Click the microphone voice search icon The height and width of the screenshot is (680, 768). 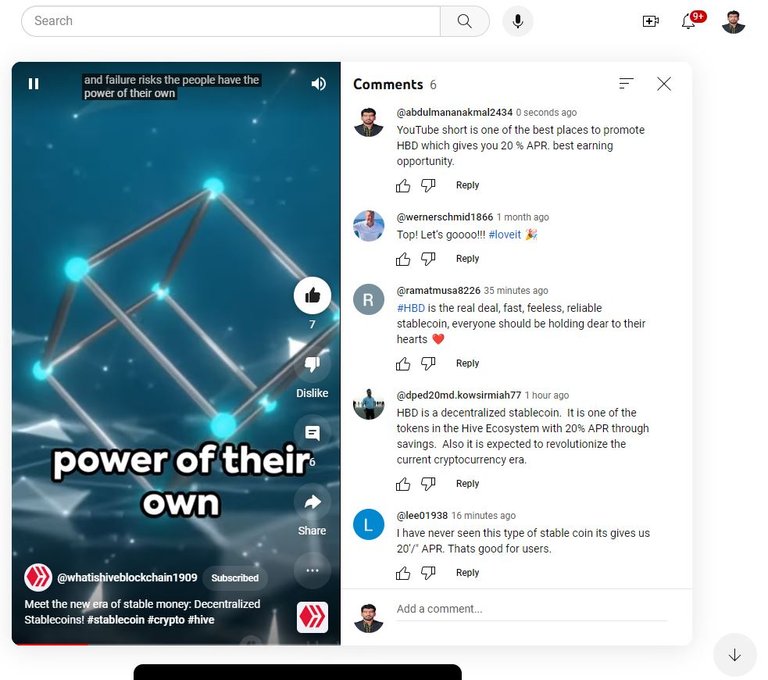[518, 21]
